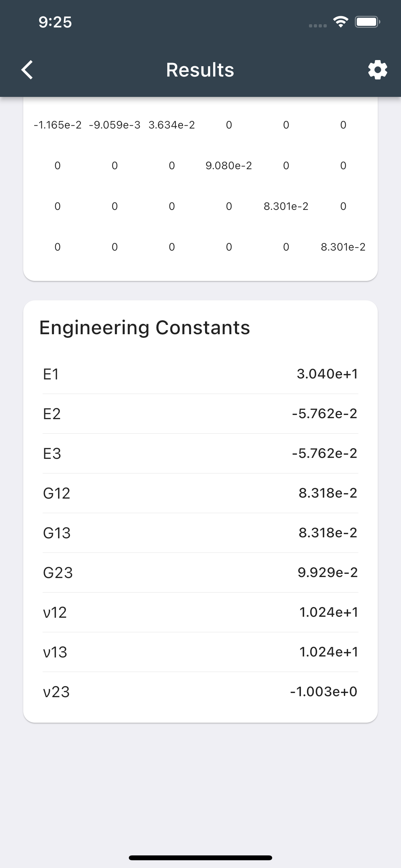
Task: Tap the v12 Poisson ratio row
Action: click(x=200, y=613)
